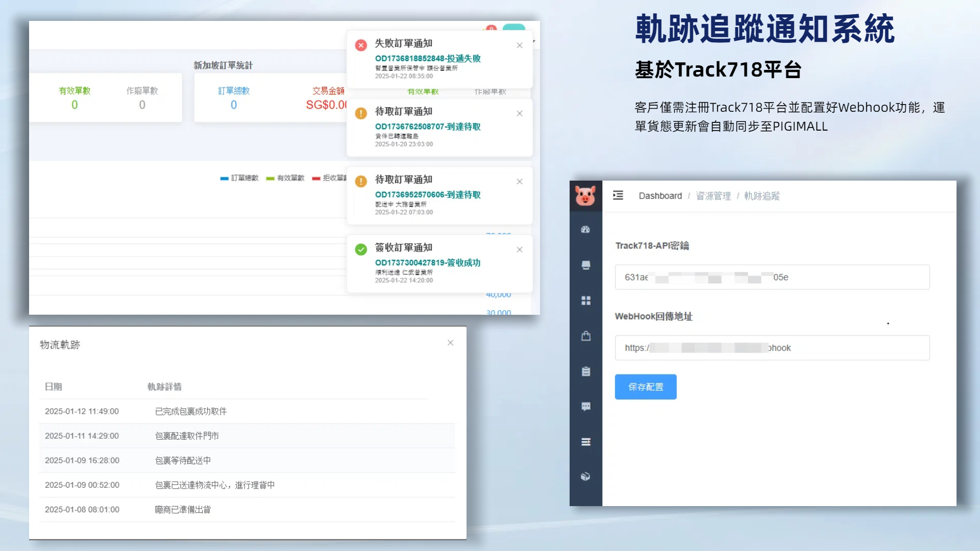Toggle the sidebar collapse hamburger icon
The width and height of the screenshot is (980, 551).
pos(618,195)
